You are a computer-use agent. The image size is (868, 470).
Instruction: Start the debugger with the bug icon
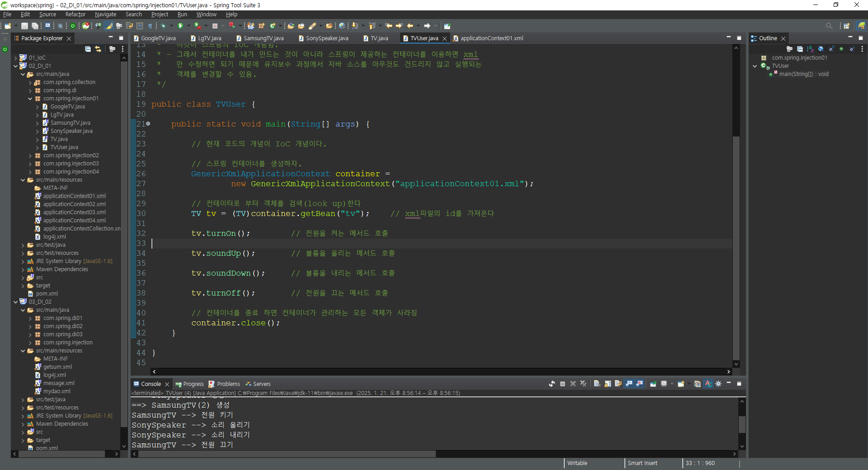point(163,26)
